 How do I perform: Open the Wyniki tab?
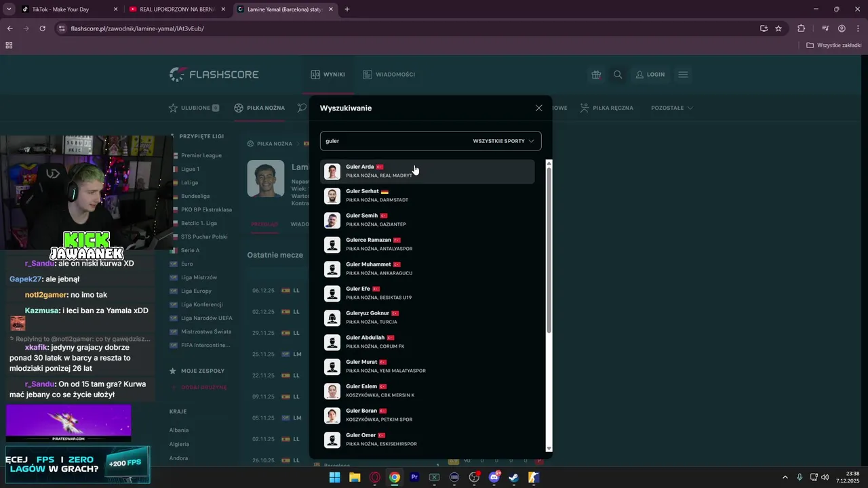point(328,75)
